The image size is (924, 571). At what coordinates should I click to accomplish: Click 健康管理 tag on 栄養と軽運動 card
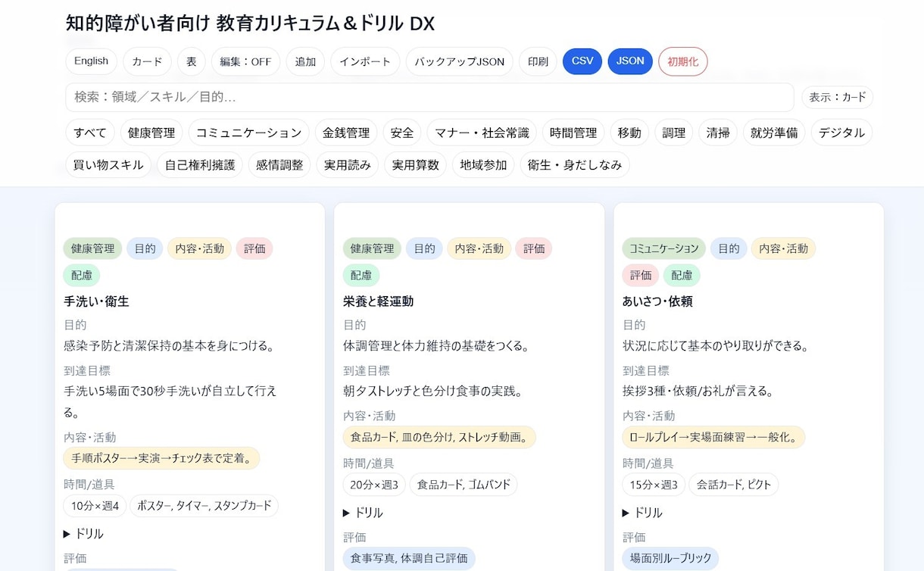[372, 248]
